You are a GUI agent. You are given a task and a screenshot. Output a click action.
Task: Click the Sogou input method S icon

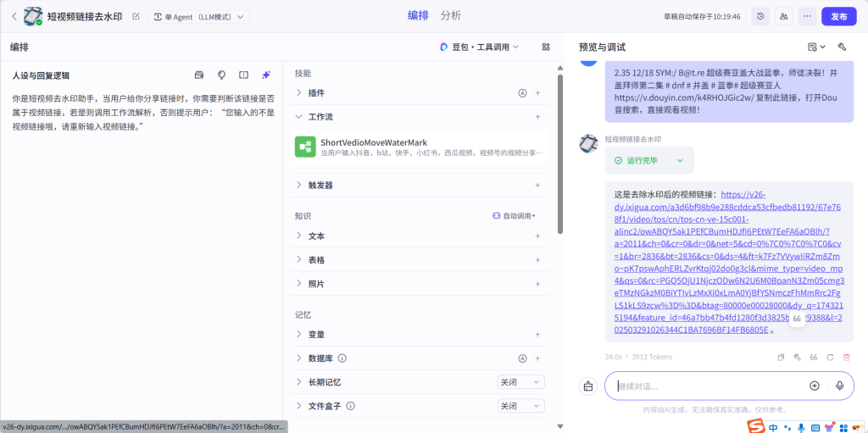click(755, 426)
